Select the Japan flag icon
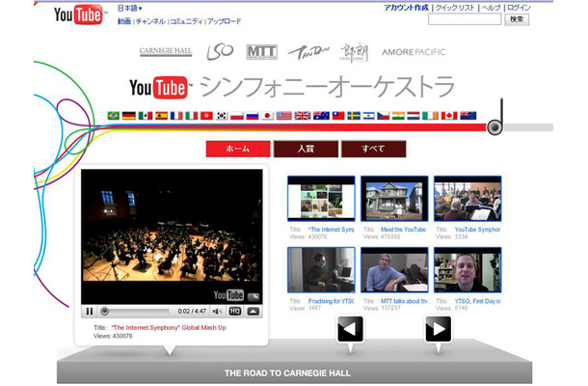The width and height of the screenshot is (588, 386). (x=267, y=116)
